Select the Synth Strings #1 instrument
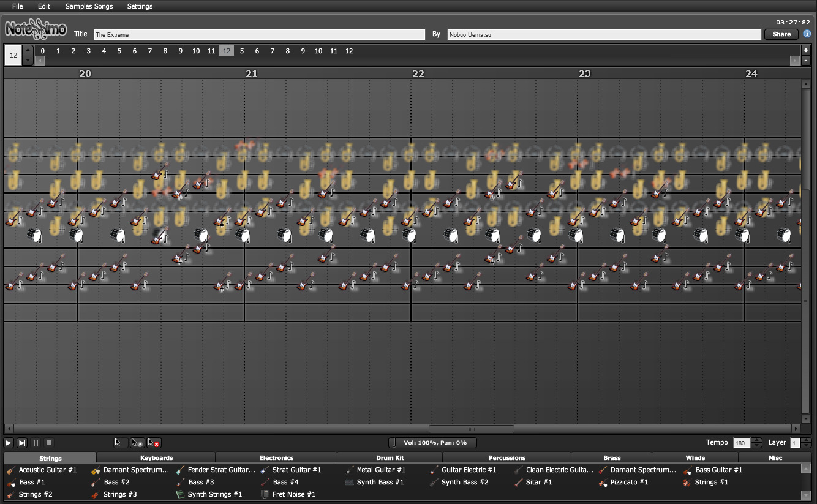 coord(214,494)
